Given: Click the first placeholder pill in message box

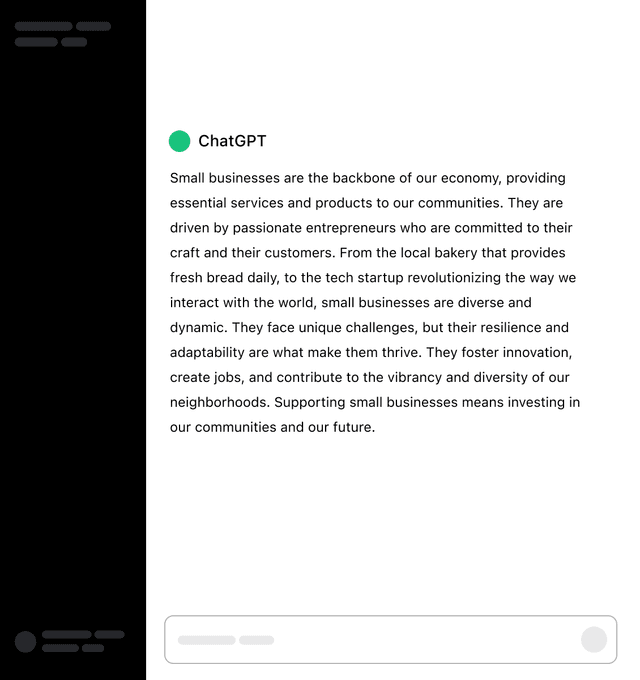Looking at the screenshot, I should pos(207,640).
